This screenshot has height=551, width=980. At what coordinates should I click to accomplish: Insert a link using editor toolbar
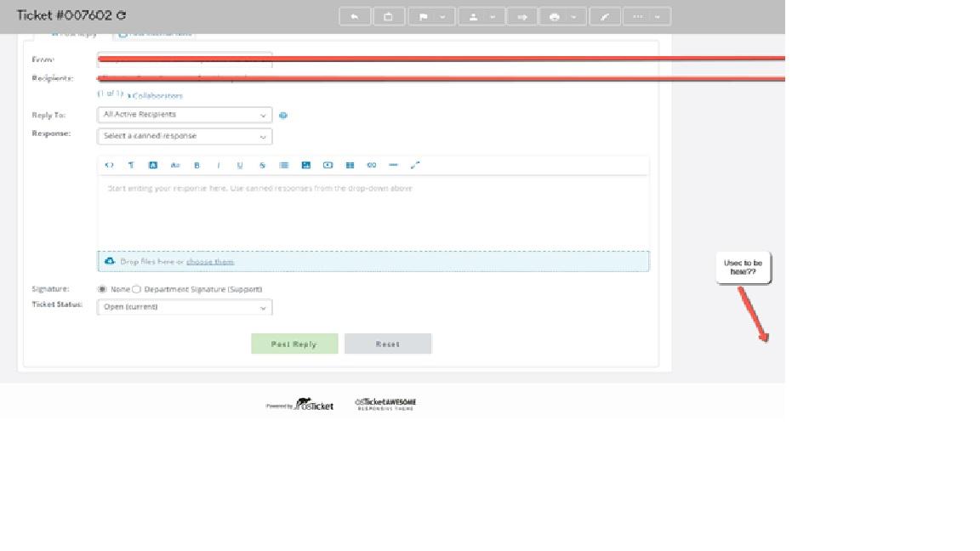371,165
